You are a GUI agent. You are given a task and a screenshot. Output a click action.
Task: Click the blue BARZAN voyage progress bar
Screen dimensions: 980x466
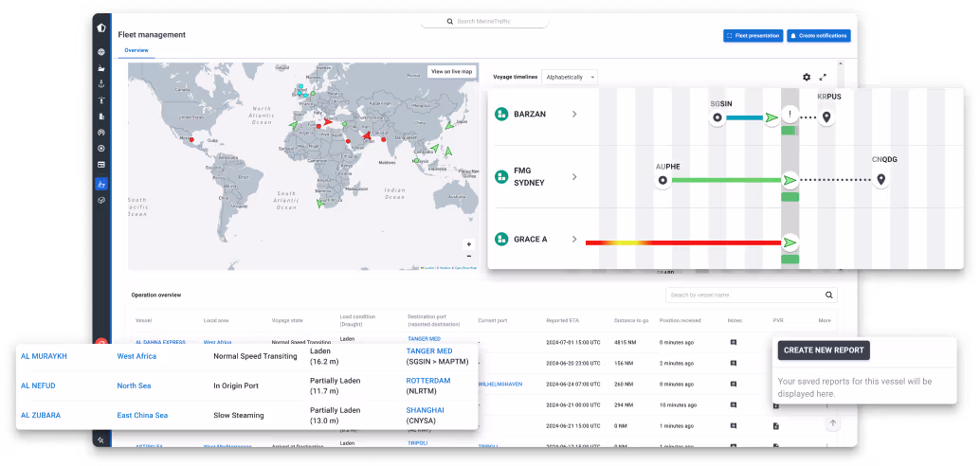point(744,117)
